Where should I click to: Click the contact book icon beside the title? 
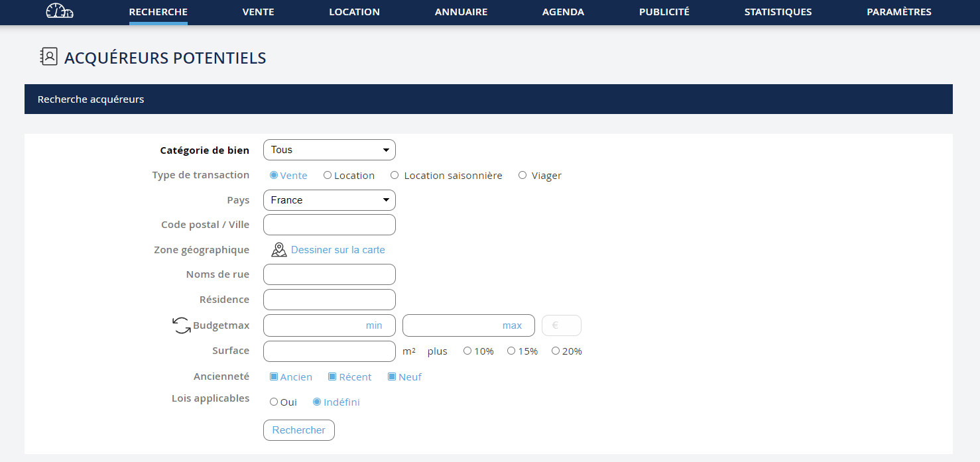coord(49,57)
